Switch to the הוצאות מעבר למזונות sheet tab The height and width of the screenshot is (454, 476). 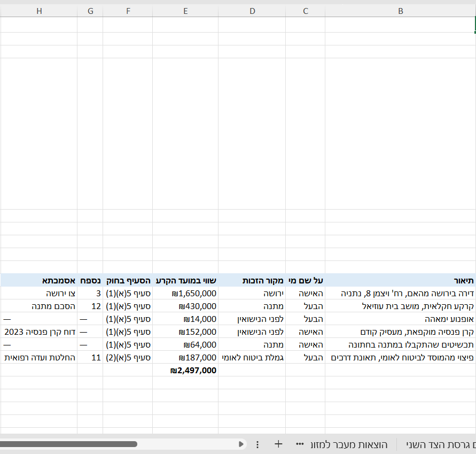coord(349,444)
